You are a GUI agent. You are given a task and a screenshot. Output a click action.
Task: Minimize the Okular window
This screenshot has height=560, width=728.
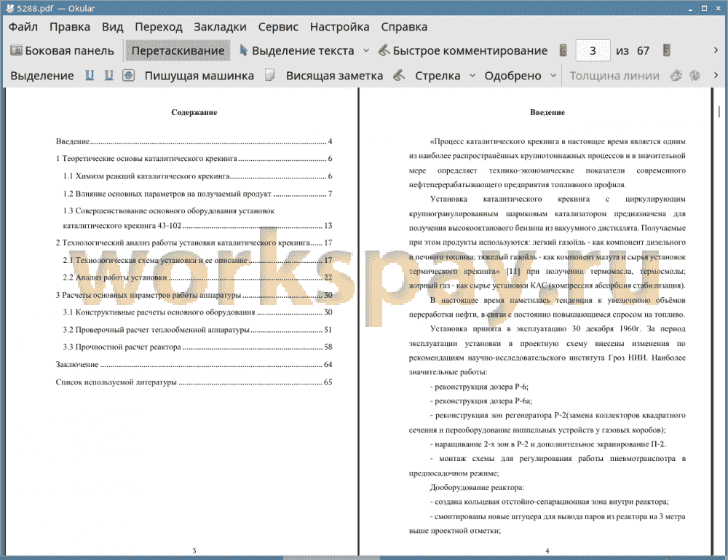pyautogui.click(x=690, y=8)
